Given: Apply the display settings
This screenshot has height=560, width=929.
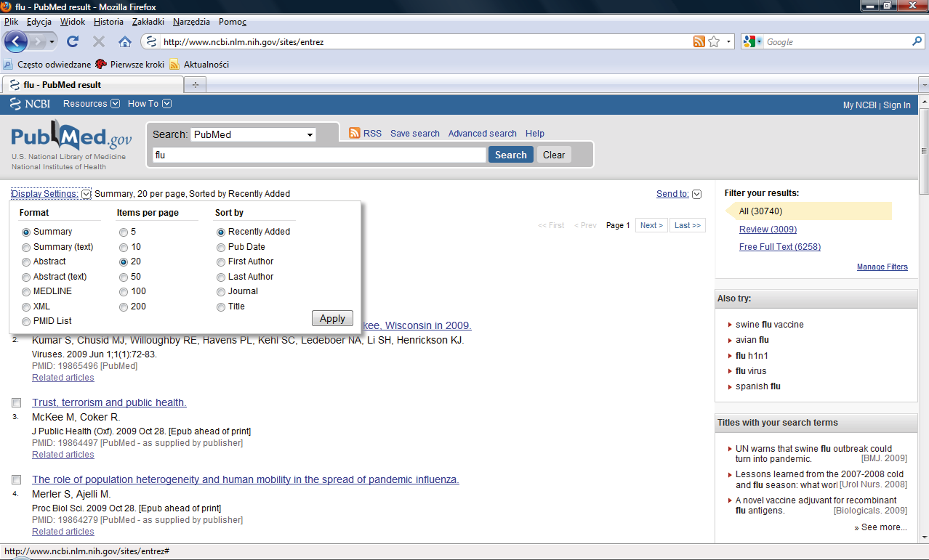Looking at the screenshot, I should [332, 318].
